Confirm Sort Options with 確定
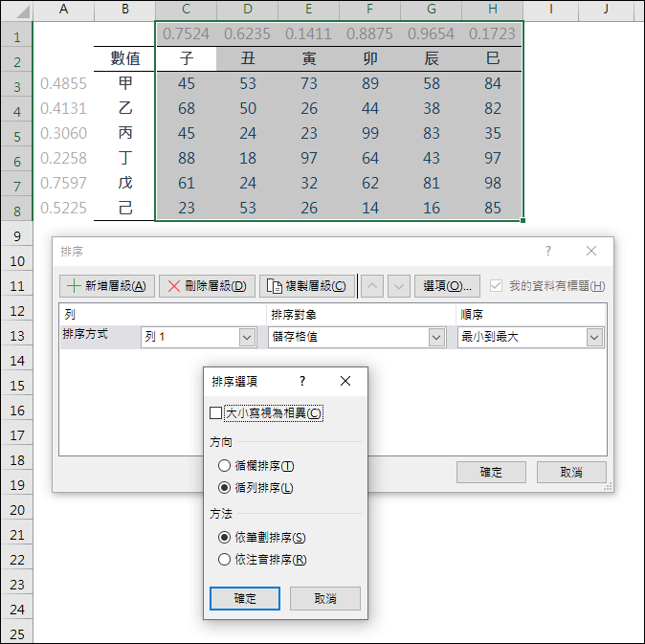 245,598
